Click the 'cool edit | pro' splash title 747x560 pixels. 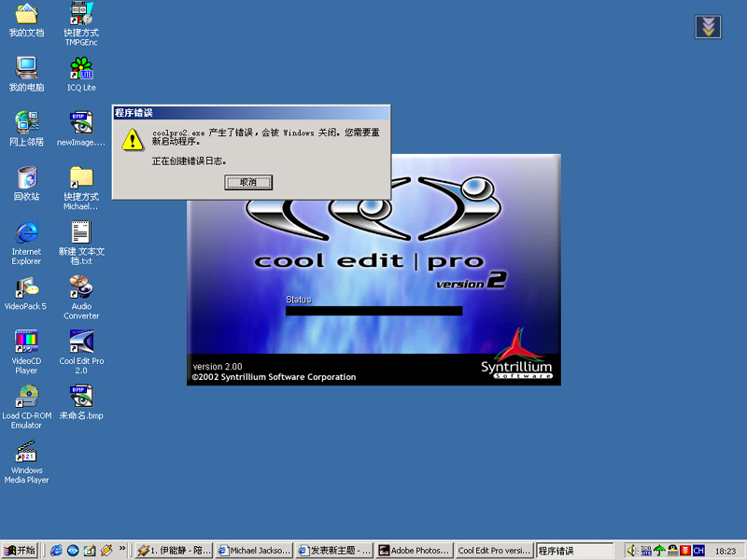click(369, 261)
